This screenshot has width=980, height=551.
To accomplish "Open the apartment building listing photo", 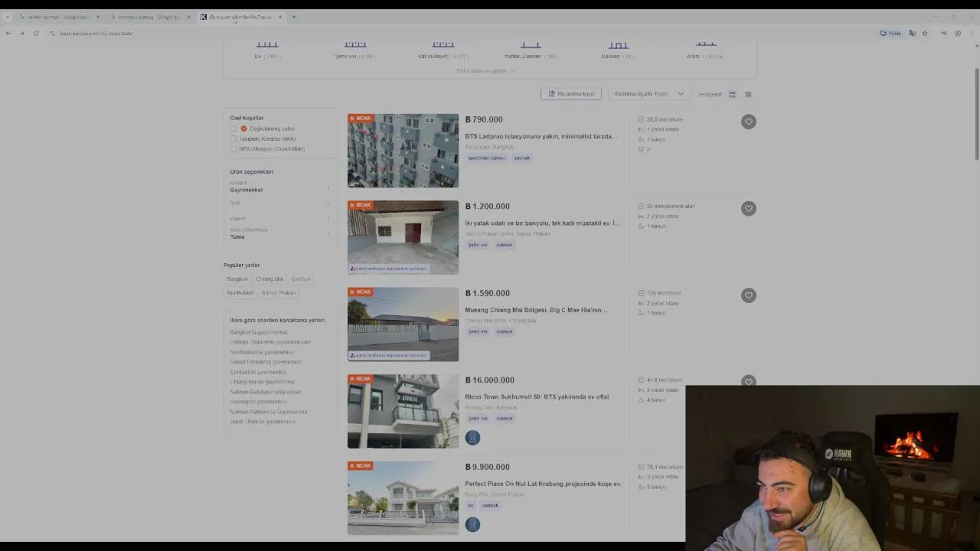I will coord(403,151).
